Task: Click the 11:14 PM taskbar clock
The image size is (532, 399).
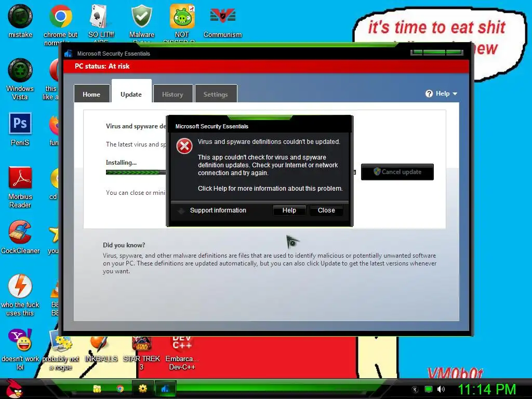Action: tap(487, 389)
